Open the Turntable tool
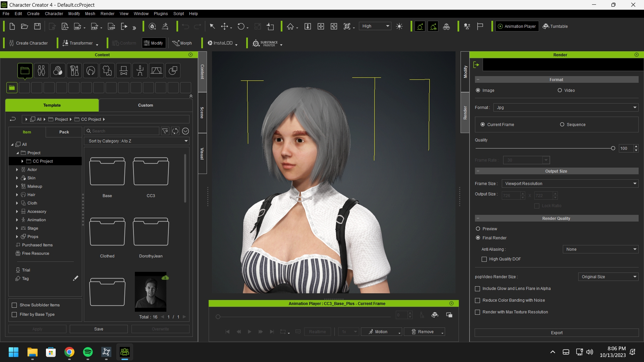Screen dimensions: 644x362 [x=555, y=26]
